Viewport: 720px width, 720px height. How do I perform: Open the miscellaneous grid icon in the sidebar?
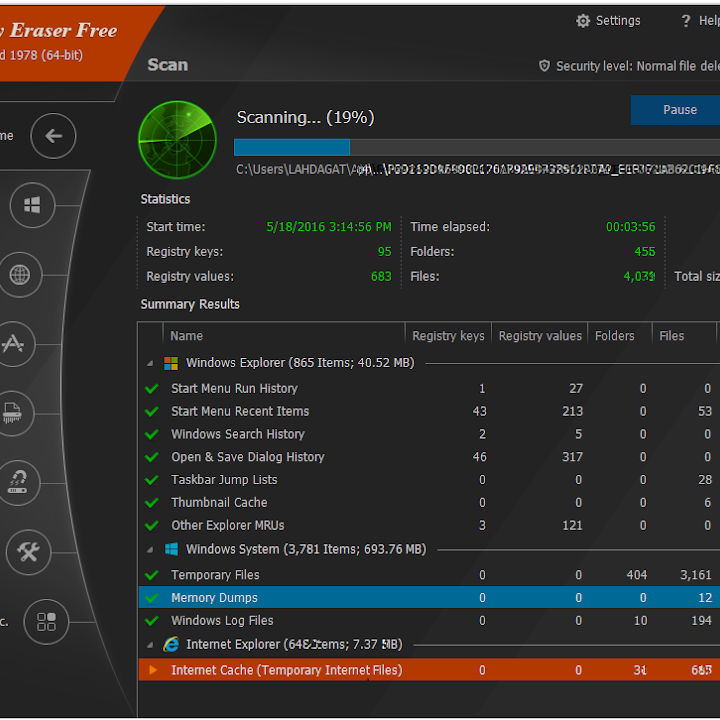point(46,622)
